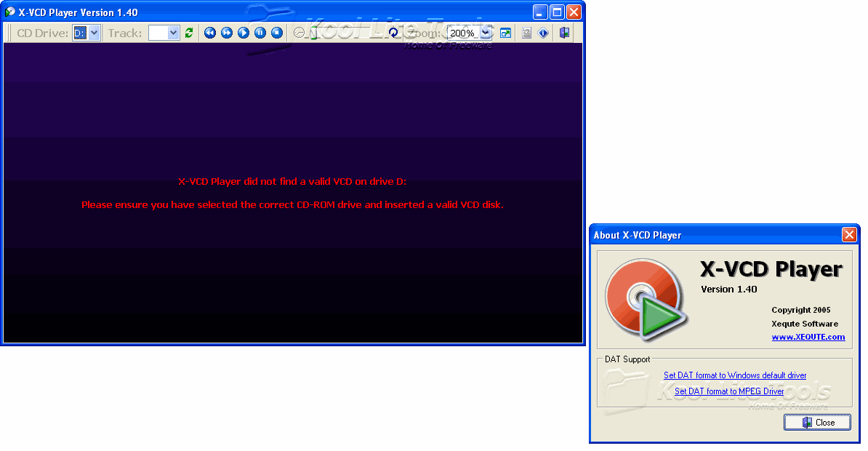Open About via the blue info icon
The height and width of the screenshot is (451, 868).
tap(543, 33)
